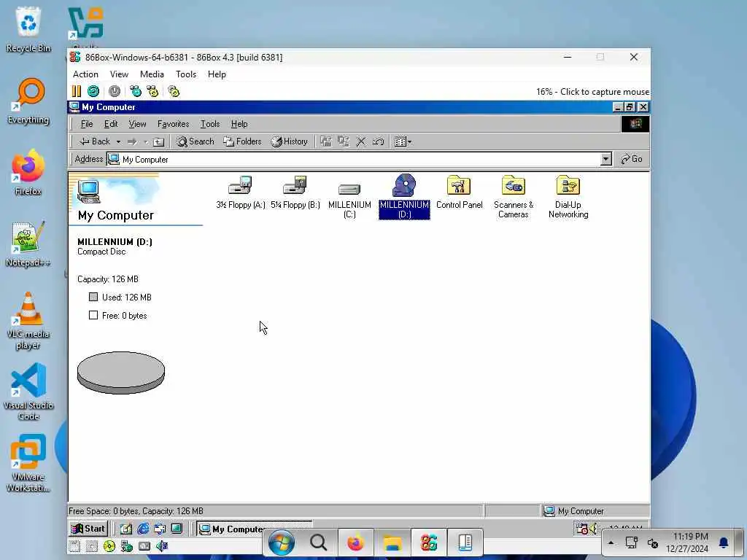Click the 86Box host taskbar icon
747x560 pixels.
[429, 542]
